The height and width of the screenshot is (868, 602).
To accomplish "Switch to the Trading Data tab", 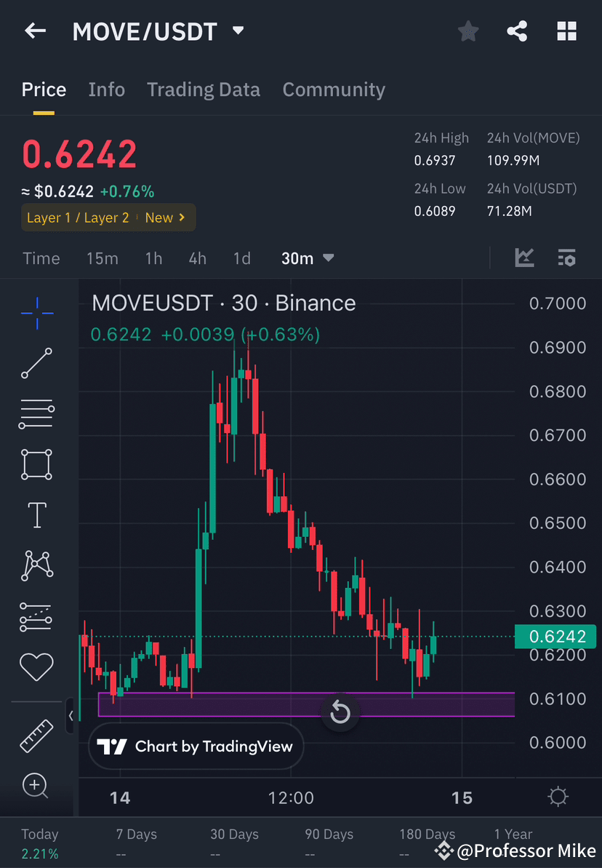I will (x=204, y=89).
